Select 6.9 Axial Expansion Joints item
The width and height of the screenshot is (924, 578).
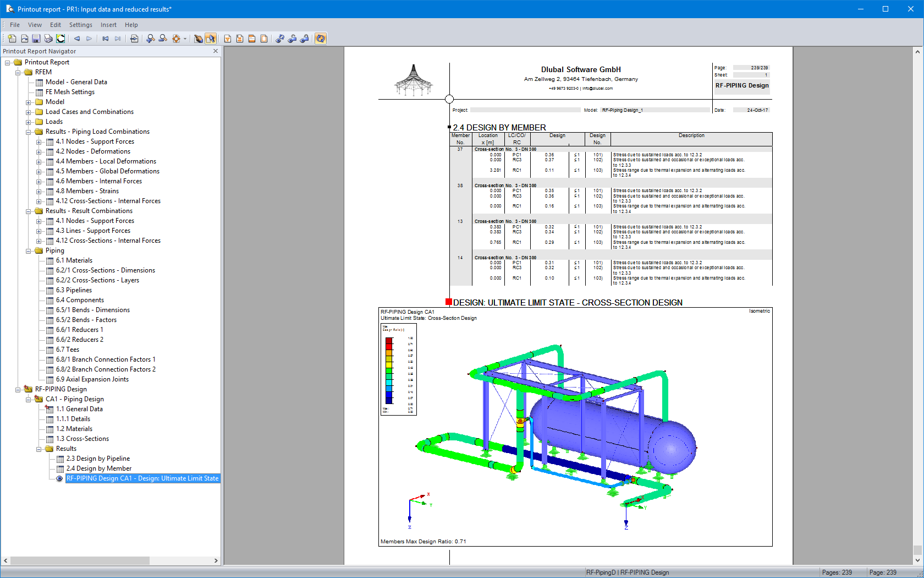coord(92,379)
